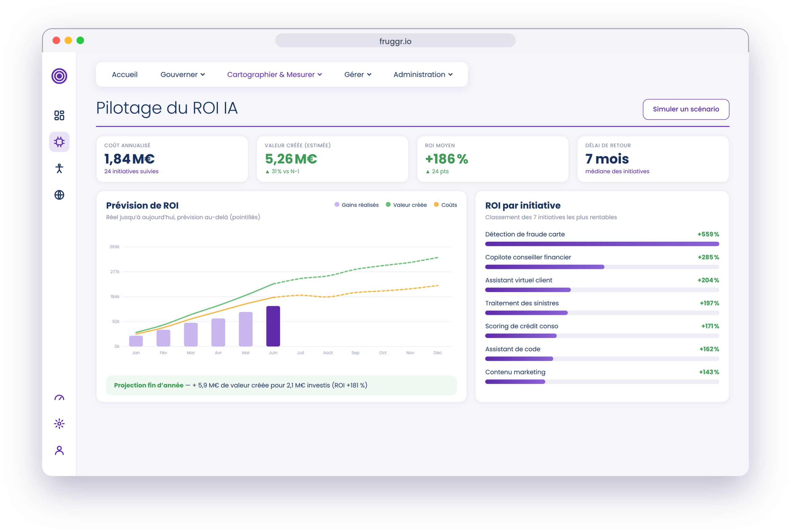The image size is (791, 532).
Task: Select the Assistant virtuel client row
Action: tap(602, 285)
